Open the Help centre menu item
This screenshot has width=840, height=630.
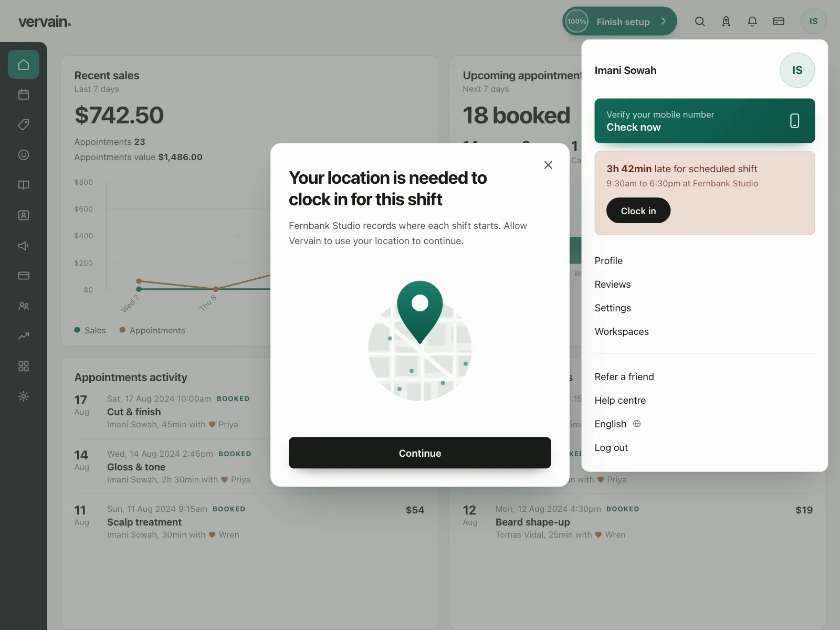click(x=620, y=401)
